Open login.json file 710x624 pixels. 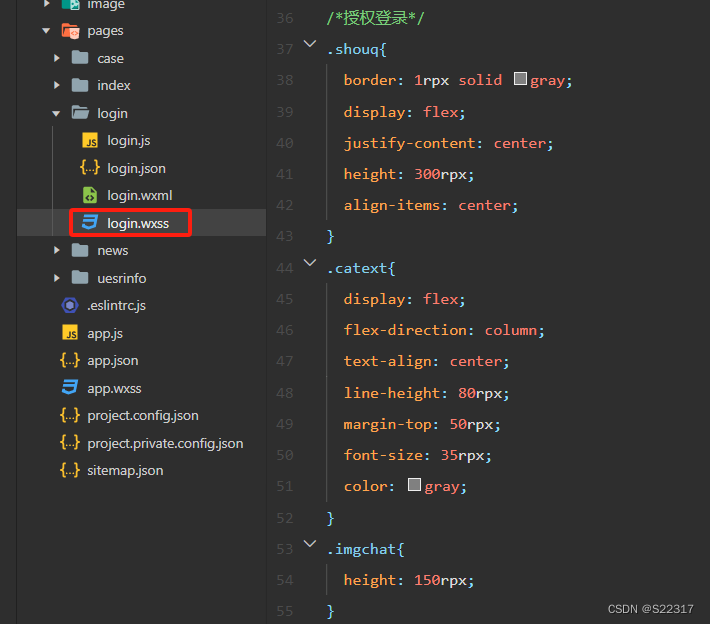click(136, 168)
